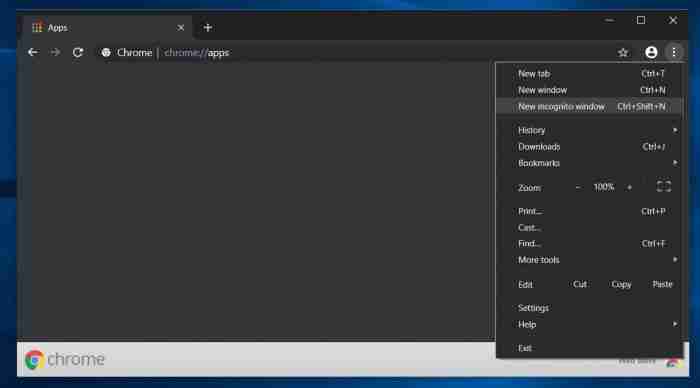Select Cast... from the menu
The height and width of the screenshot is (388, 700).
tap(589, 228)
